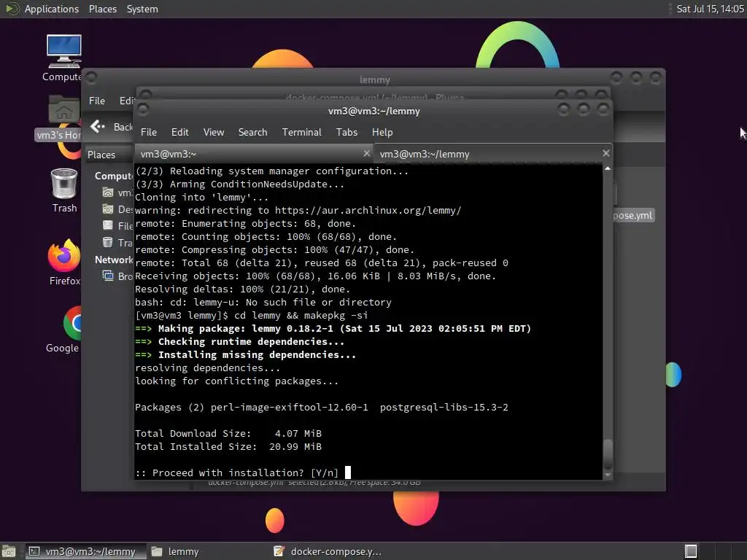Screen dimensions: 747x560
Task: Click the 'Total Download Size' line
Action: tap(228, 433)
